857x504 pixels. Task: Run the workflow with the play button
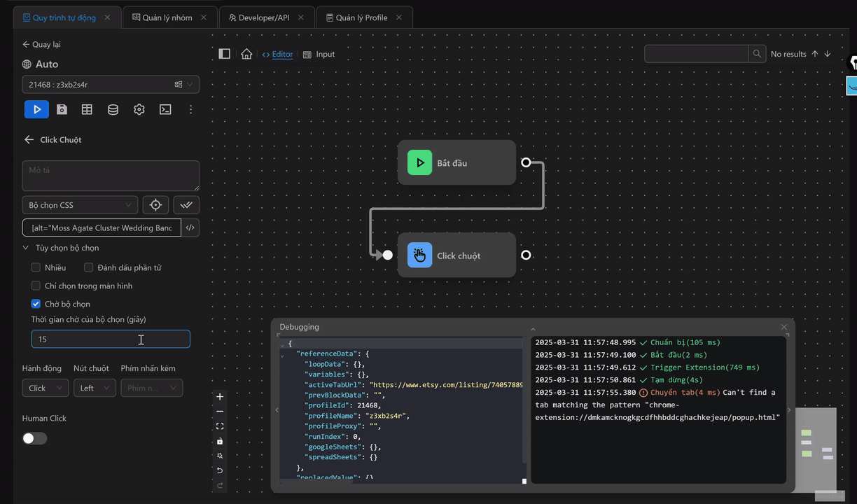pos(36,109)
